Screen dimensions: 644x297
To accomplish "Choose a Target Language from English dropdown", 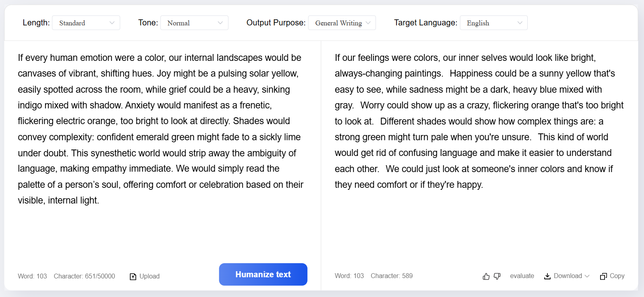I will 493,23.
